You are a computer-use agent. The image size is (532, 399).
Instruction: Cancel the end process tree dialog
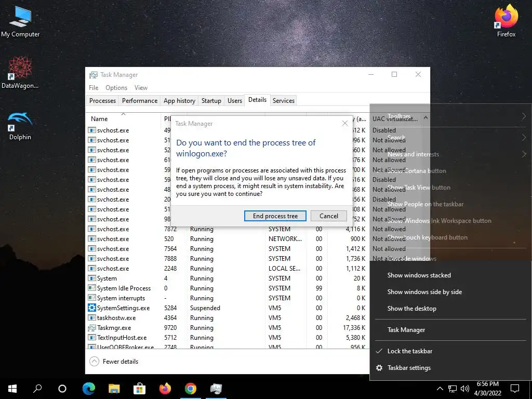point(328,216)
